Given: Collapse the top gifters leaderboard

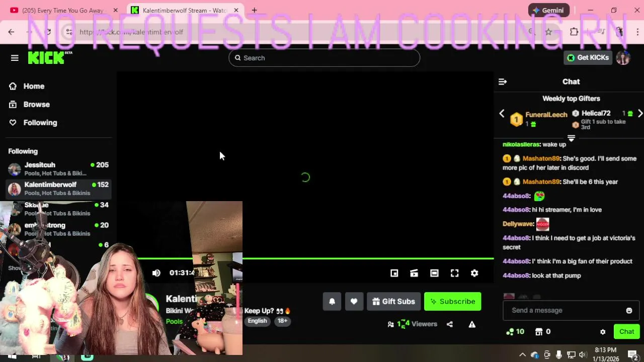Looking at the screenshot, I should coord(571,138).
